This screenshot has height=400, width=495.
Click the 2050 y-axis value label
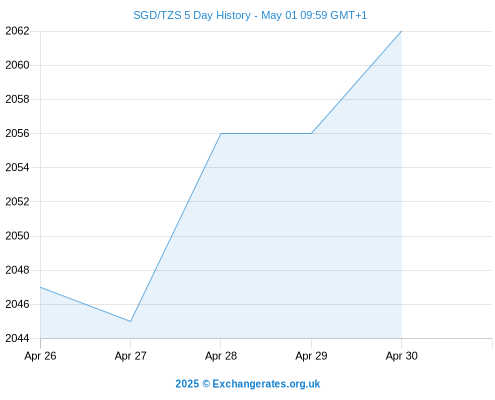point(17,236)
